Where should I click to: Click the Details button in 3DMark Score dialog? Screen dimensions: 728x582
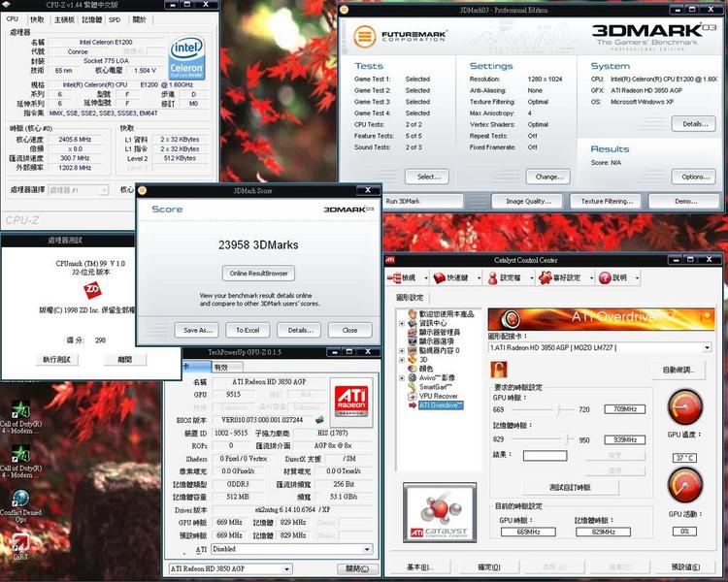(299, 331)
